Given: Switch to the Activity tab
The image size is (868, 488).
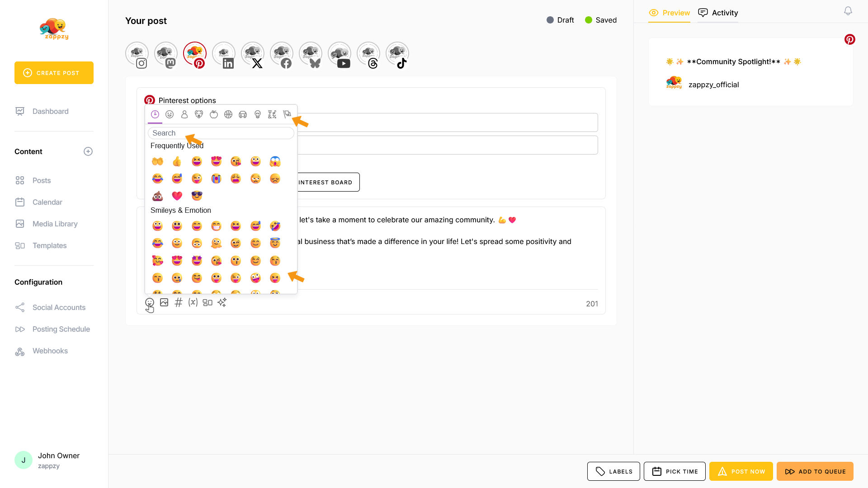Looking at the screenshot, I should tap(718, 13).
